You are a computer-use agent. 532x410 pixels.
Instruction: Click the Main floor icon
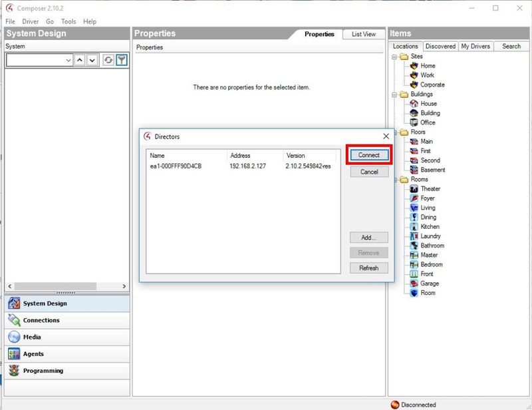(x=414, y=141)
